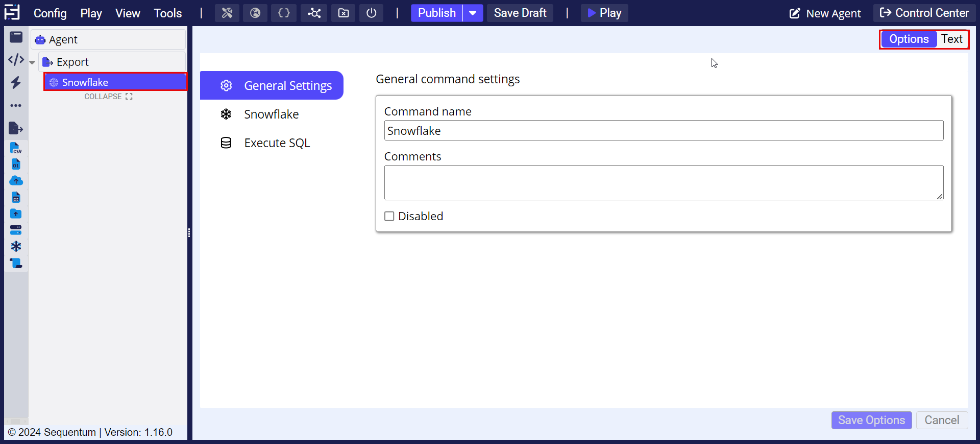Select the Export tree node
The width and height of the screenshot is (980, 444).
[112, 62]
